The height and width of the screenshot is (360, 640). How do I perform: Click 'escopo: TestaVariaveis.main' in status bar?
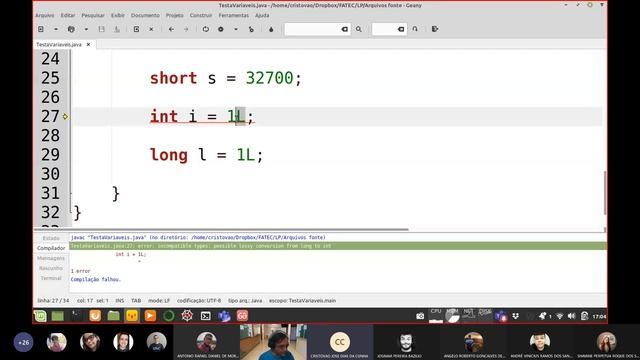[x=302, y=301]
